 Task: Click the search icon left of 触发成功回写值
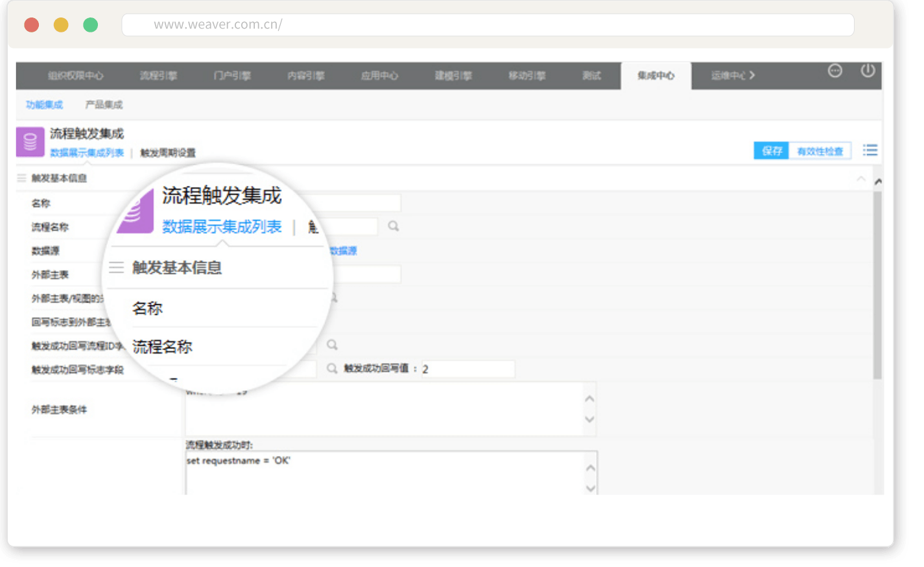(x=332, y=368)
